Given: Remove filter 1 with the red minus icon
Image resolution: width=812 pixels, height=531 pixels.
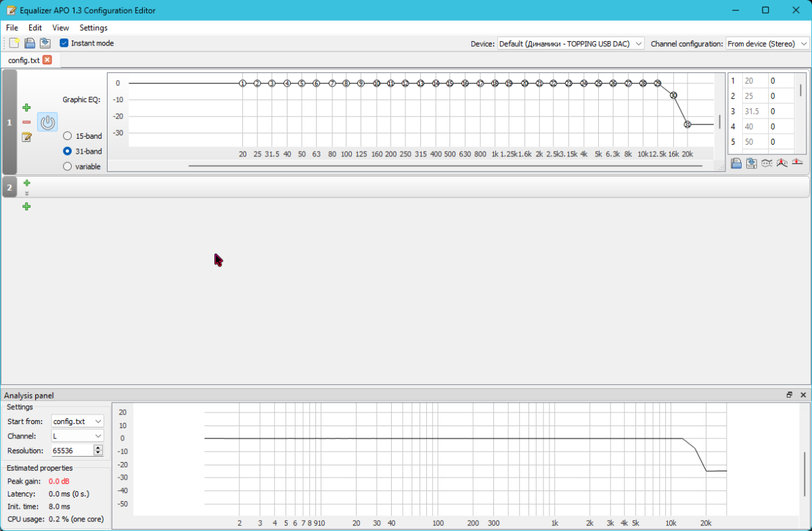Looking at the screenshot, I should pos(26,122).
